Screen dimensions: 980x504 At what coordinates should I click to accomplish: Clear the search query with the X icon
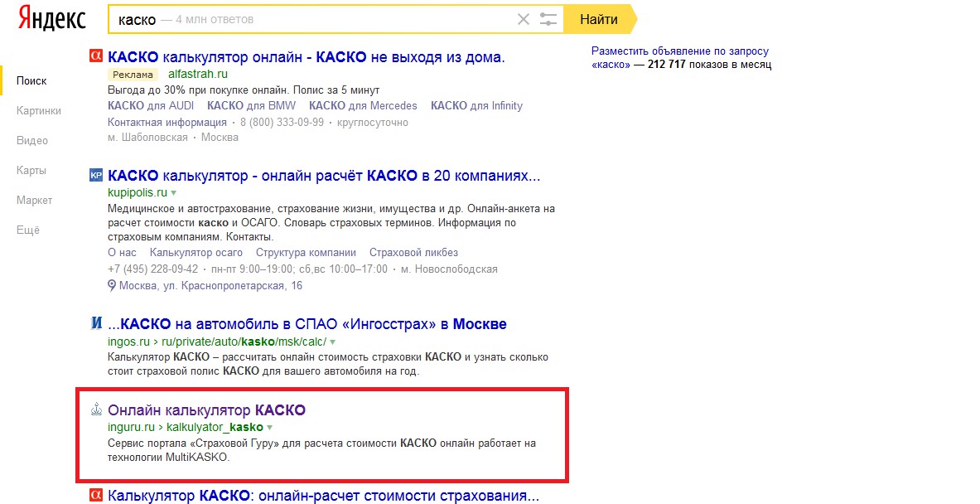click(524, 19)
